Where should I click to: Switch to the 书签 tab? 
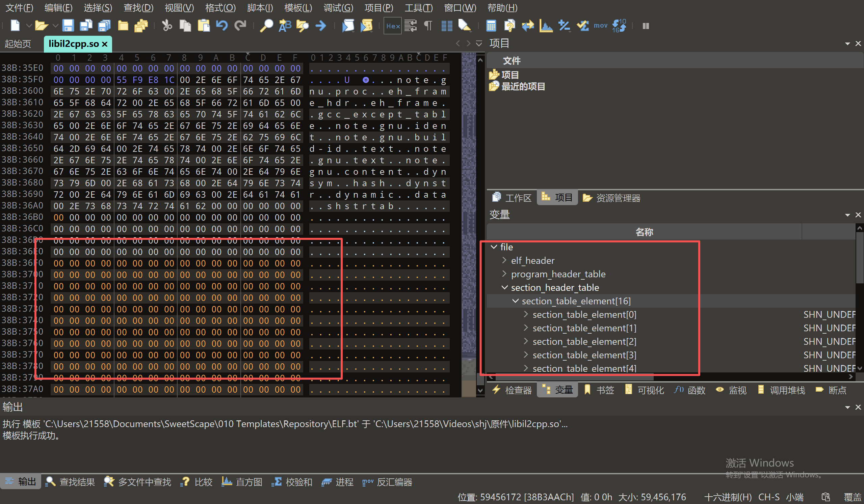coord(599,390)
